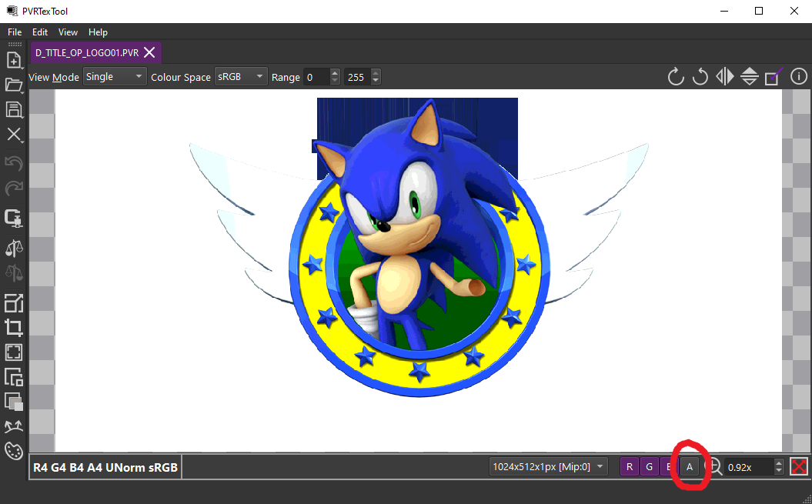Screen dimensions: 812x504
Task: Flip the image horizontally
Action: coord(724,77)
